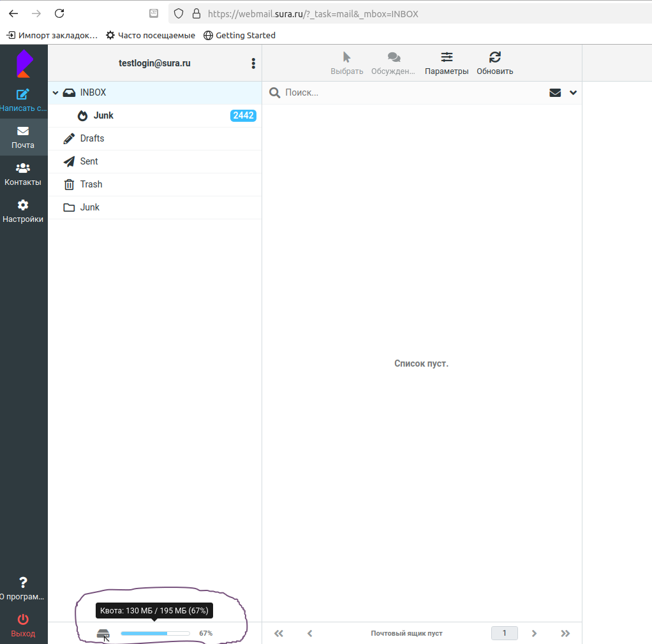
Task: Expand search options dropdown arrow
Action: click(x=573, y=92)
